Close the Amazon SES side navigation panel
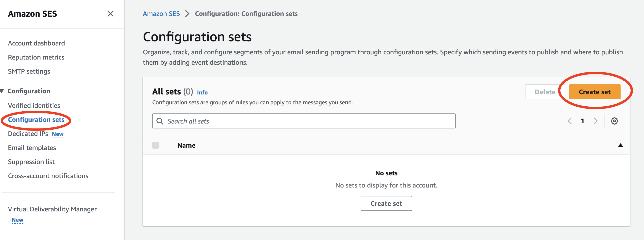 (x=110, y=14)
